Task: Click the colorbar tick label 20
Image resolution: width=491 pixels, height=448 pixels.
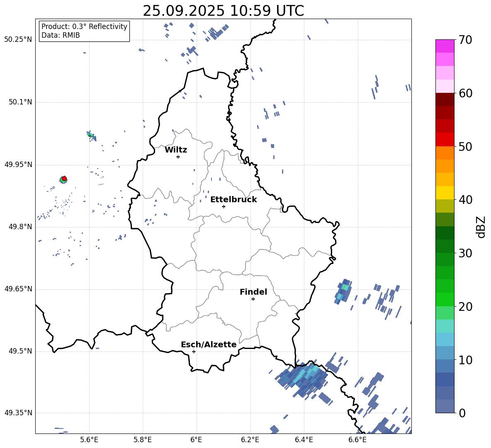Action: (x=465, y=307)
